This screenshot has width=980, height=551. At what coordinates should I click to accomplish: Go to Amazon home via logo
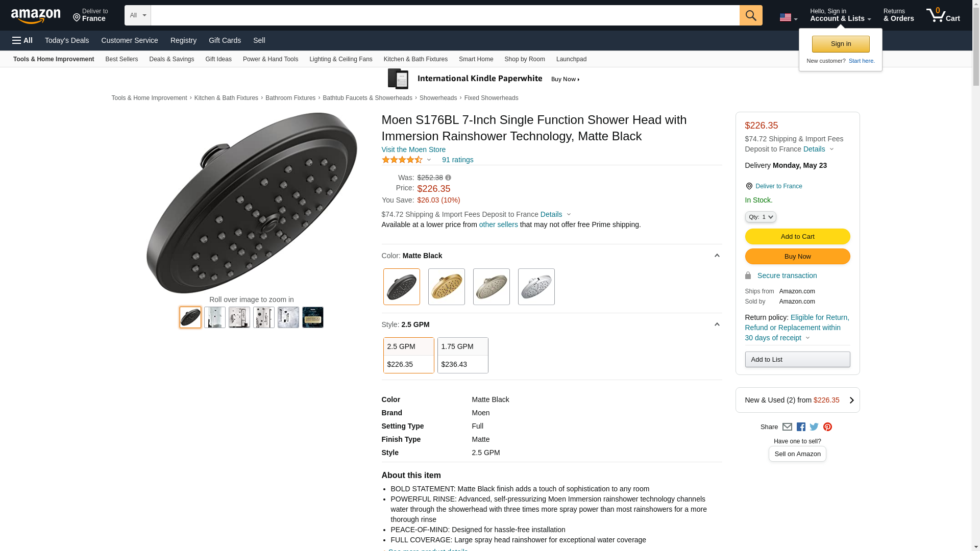[x=36, y=16]
